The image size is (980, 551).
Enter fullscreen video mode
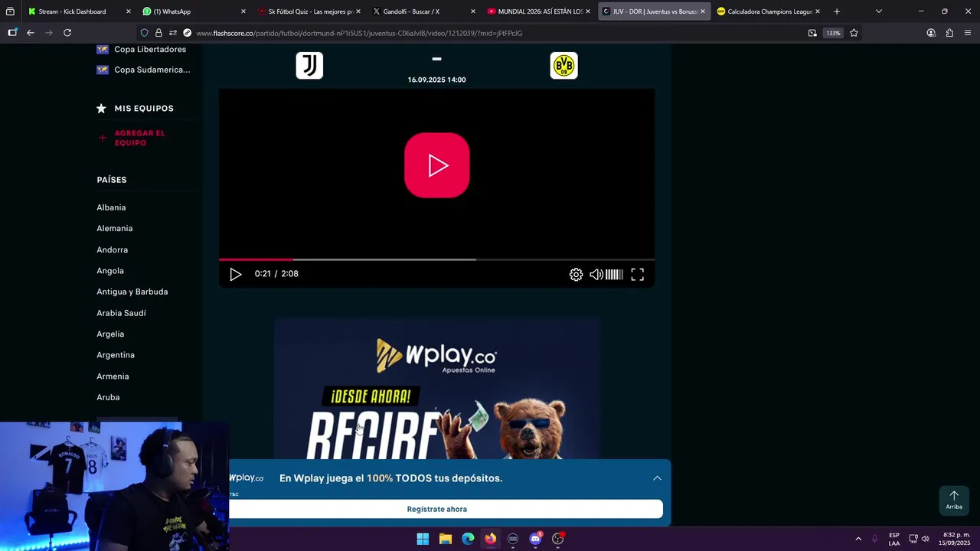[x=637, y=274]
